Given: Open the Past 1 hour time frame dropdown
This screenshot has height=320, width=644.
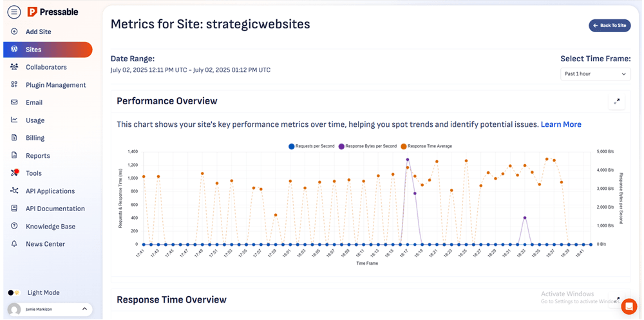Looking at the screenshot, I should coord(595,74).
